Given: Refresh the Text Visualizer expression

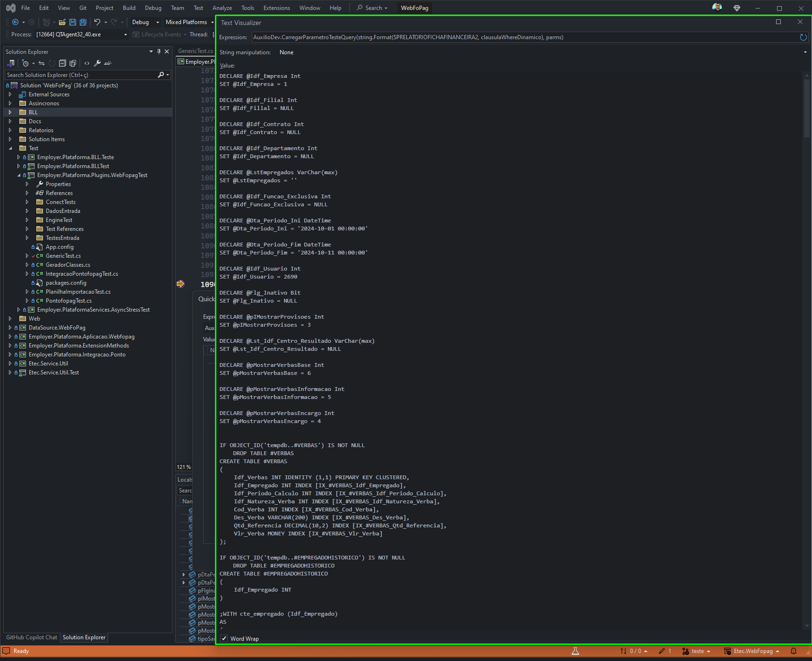Looking at the screenshot, I should [803, 37].
